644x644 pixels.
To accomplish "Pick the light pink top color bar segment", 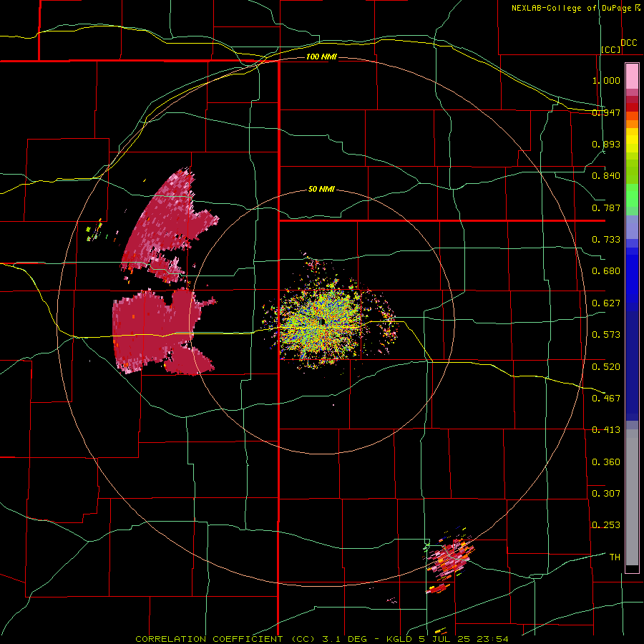I will point(632,76).
